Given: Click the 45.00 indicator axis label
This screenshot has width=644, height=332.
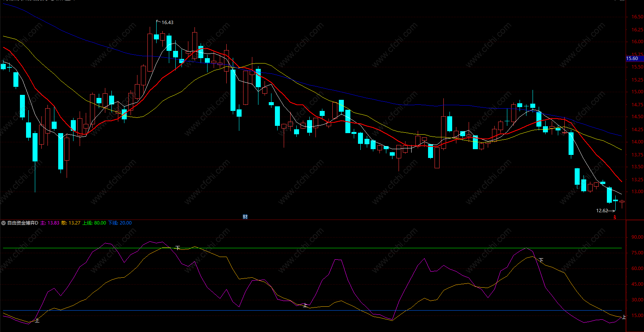Looking at the screenshot, I should click(x=637, y=284).
